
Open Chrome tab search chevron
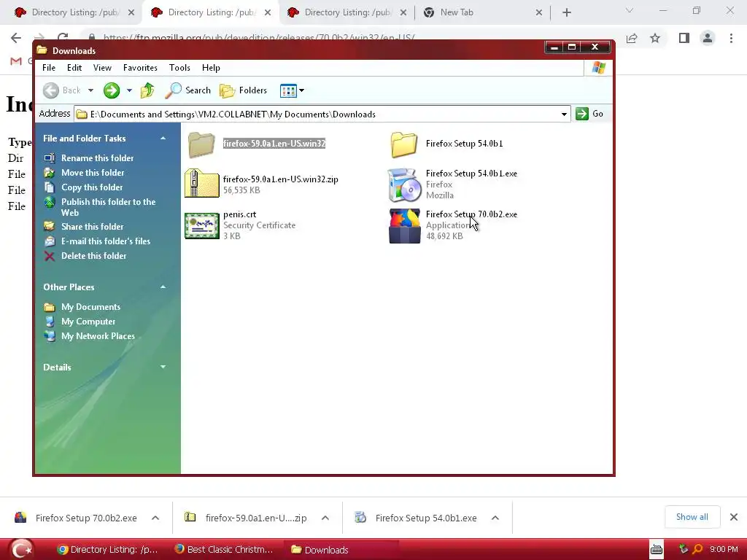[630, 10]
